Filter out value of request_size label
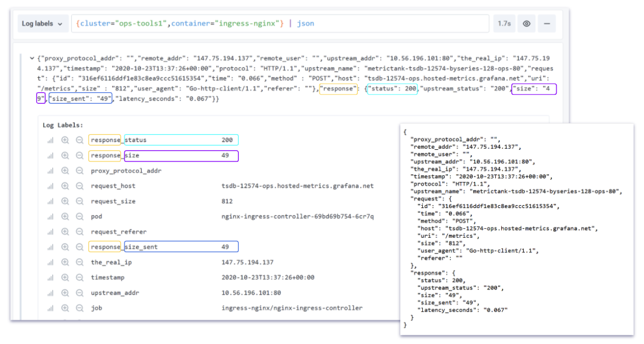The image size is (644, 344). [x=80, y=201]
